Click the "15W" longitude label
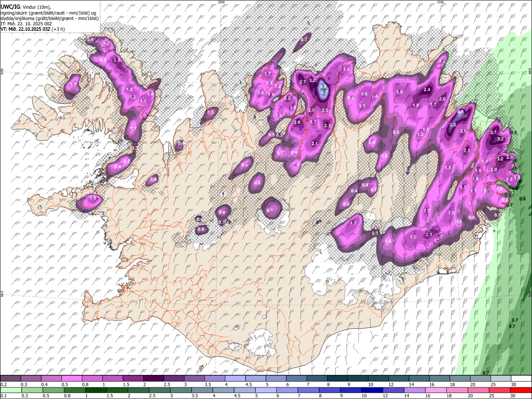This screenshot has height=399, width=532. pos(440,2)
